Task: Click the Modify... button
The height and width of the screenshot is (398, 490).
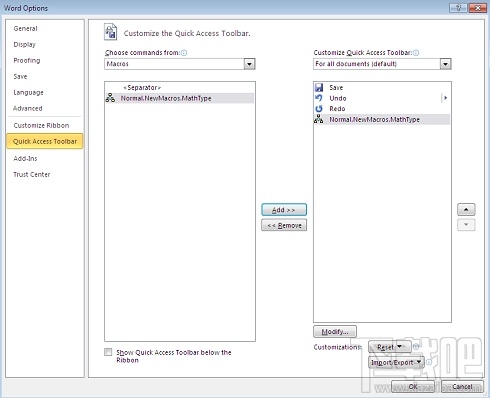Action: 335,331
